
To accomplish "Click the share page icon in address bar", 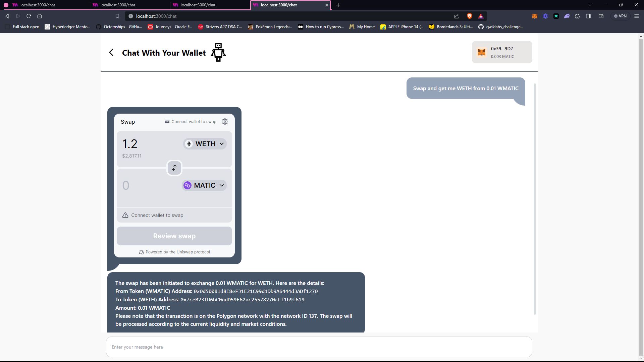I will [x=456, y=16].
